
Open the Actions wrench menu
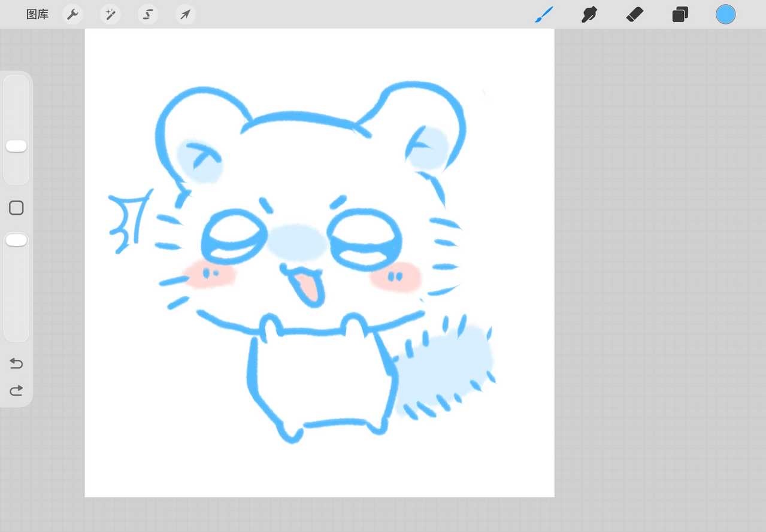(x=72, y=14)
